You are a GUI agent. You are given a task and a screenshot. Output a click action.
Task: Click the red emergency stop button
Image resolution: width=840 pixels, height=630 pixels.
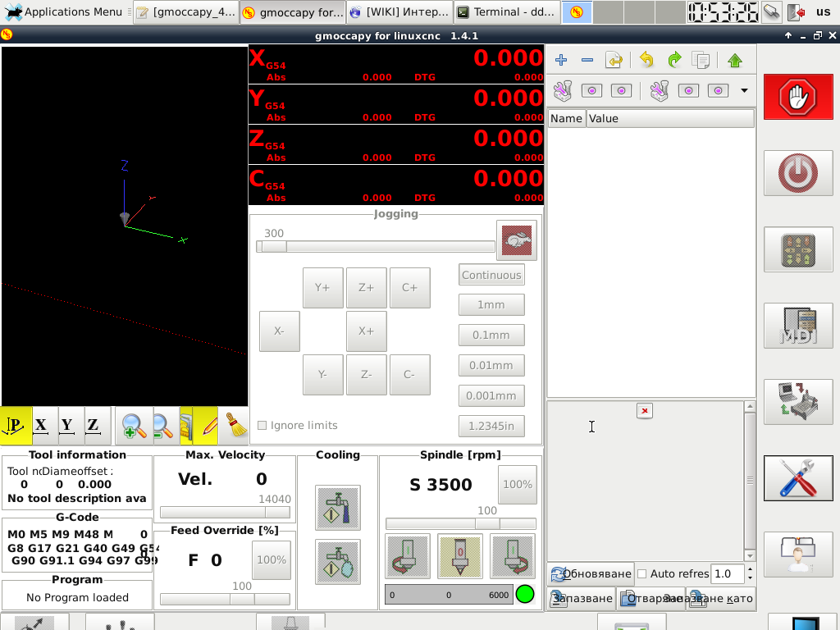click(x=798, y=98)
